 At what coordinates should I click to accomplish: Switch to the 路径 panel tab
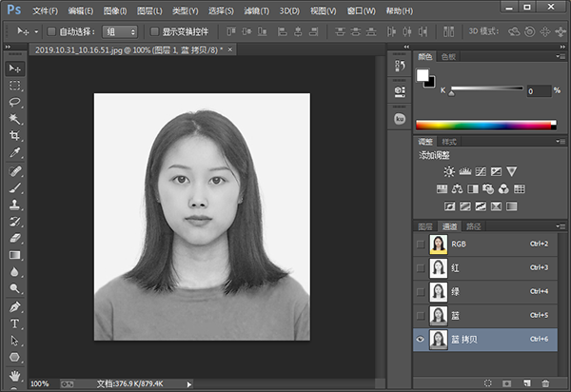pyautogui.click(x=473, y=226)
